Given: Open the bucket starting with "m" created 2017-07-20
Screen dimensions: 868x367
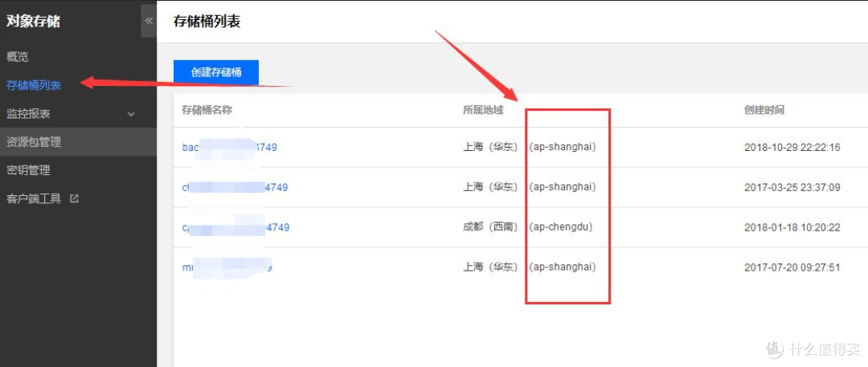Looking at the screenshot, I should 227,267.
